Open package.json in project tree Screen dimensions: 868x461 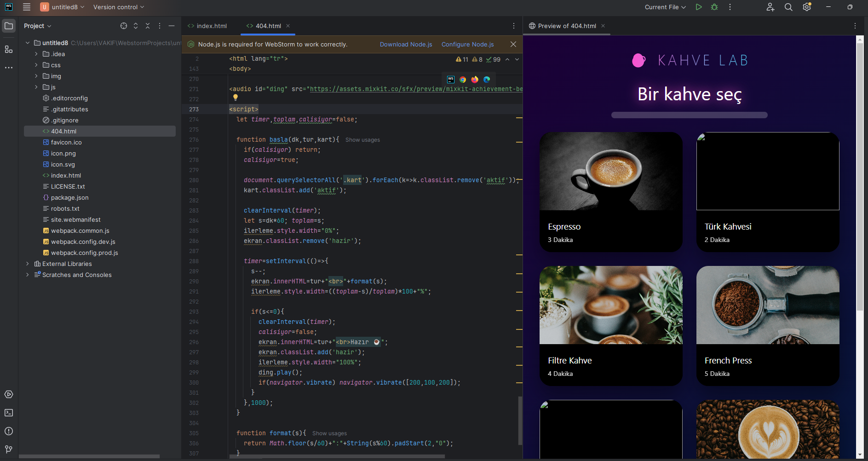point(70,197)
